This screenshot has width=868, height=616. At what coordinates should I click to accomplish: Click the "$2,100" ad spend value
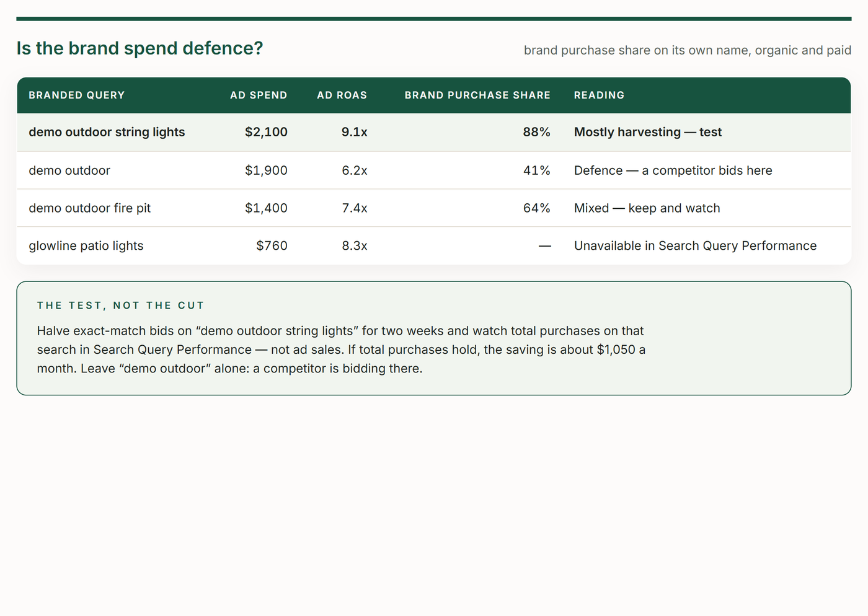tap(266, 132)
